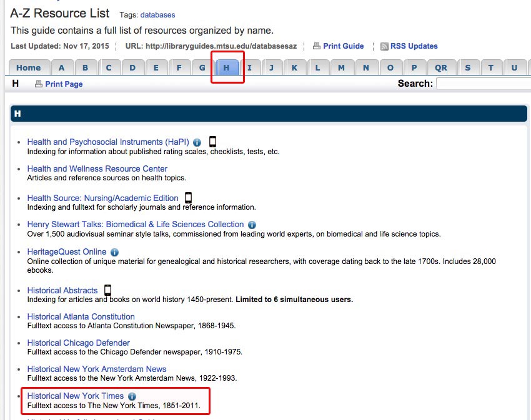Select the S tab
Screen dimensions: 531x420
tap(468, 67)
